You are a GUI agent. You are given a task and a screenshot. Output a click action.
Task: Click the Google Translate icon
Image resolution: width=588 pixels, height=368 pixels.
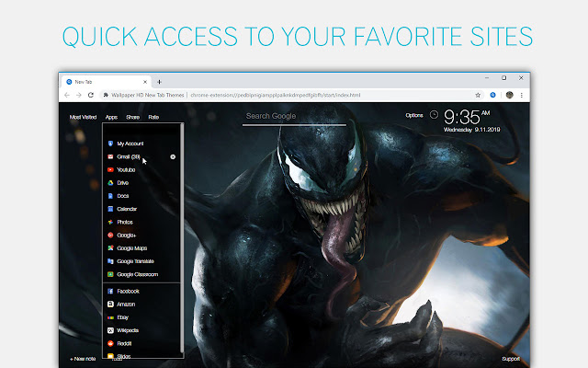click(110, 261)
